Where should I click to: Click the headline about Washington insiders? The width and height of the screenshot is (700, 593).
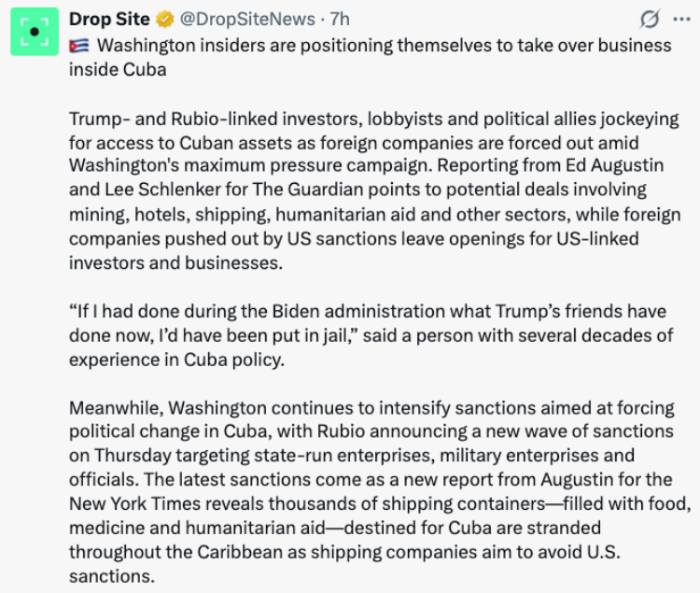pos(371,58)
